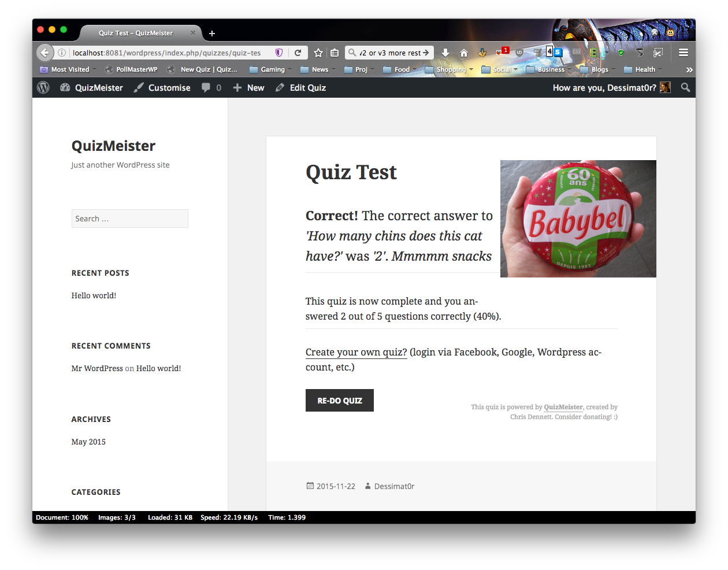Go to browser home page icon

[463, 53]
